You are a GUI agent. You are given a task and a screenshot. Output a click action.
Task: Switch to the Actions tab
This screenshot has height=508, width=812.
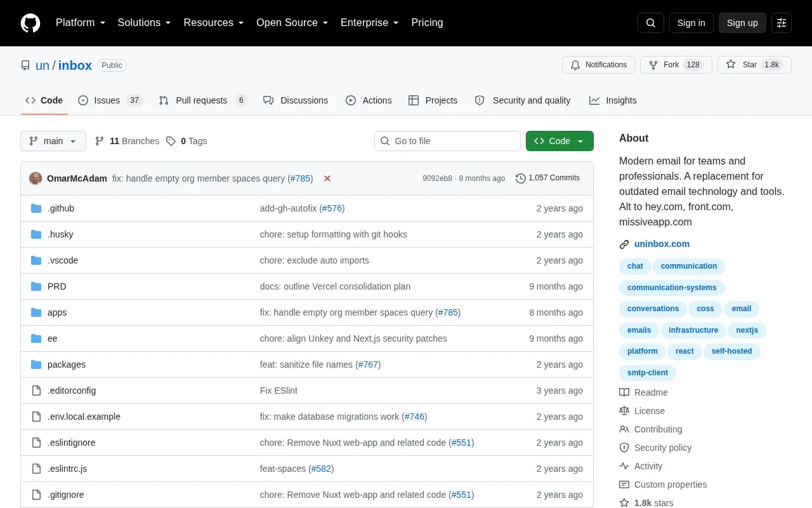[x=369, y=100]
